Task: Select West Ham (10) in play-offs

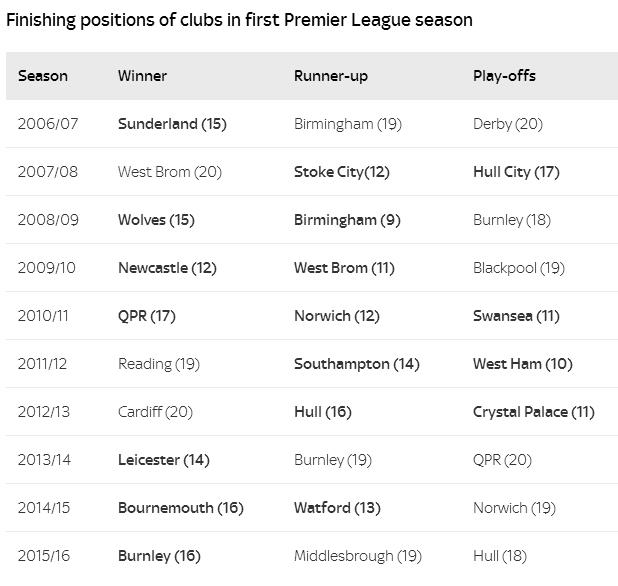Action: point(522,364)
